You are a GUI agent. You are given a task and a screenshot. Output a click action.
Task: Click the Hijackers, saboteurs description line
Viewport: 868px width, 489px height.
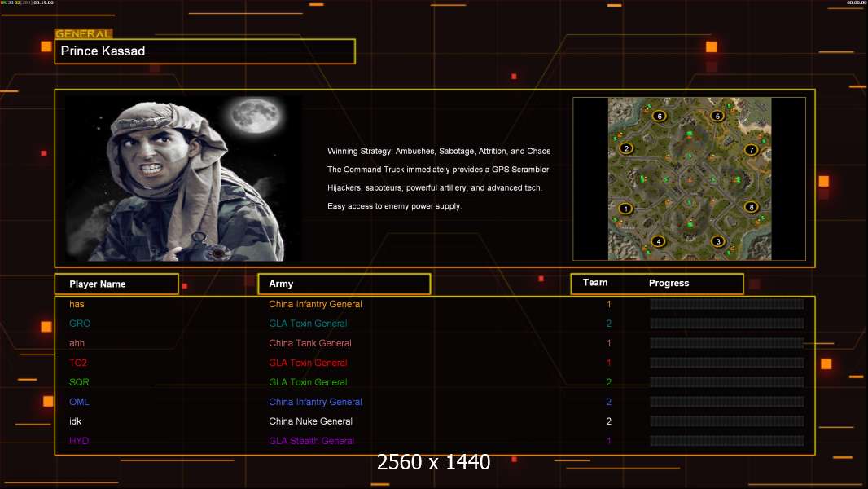click(435, 187)
